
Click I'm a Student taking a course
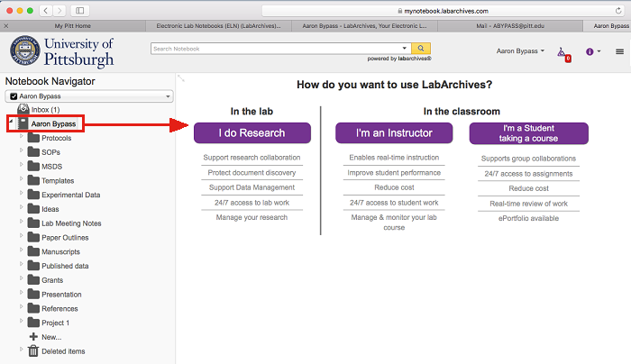(x=529, y=133)
